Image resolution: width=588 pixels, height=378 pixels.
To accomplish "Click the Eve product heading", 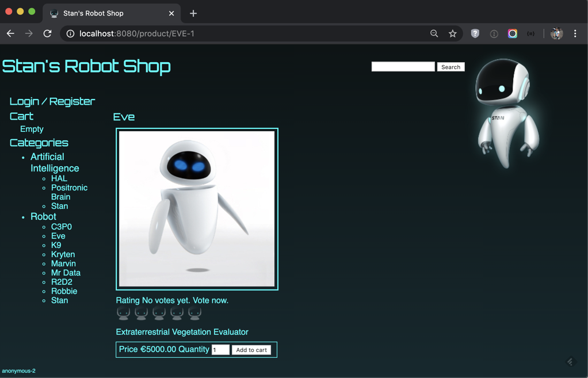I will coord(124,117).
